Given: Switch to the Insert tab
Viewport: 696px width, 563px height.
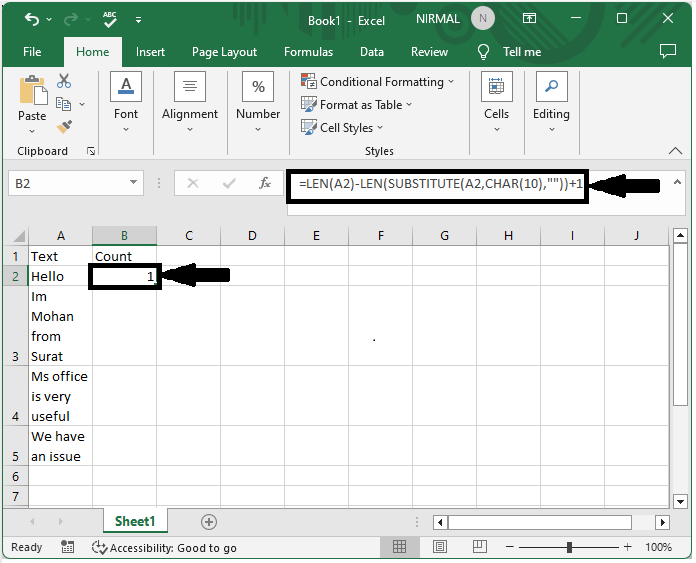Looking at the screenshot, I should (x=150, y=52).
